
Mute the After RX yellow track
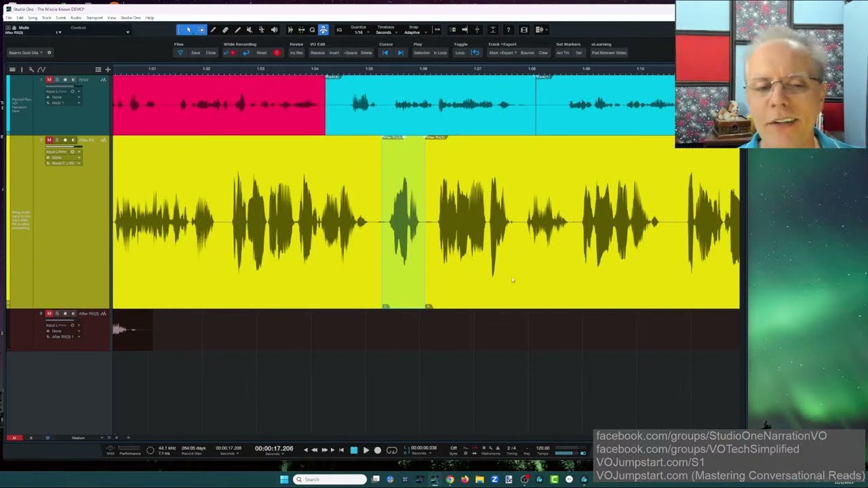click(49, 140)
